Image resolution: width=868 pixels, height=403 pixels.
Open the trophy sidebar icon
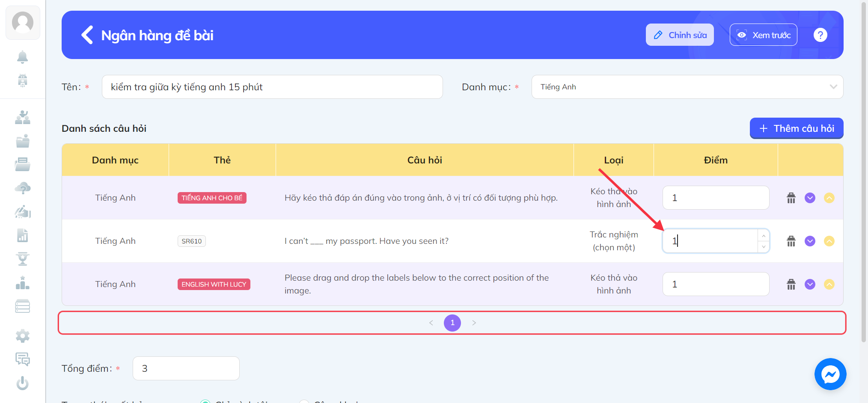click(23, 259)
